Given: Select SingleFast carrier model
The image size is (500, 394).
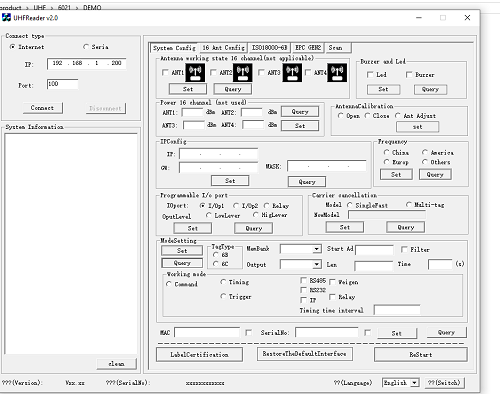Looking at the screenshot, I should pos(350,205).
